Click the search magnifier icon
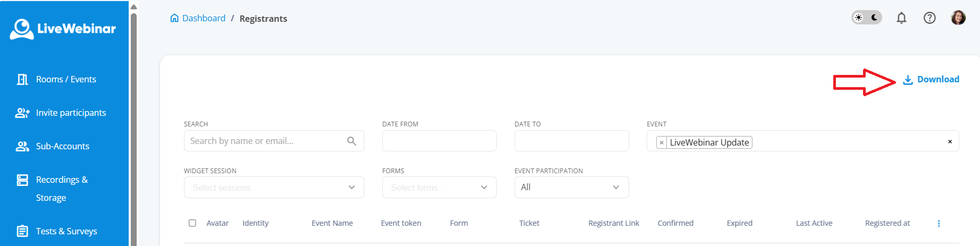Screen dimensions: 980x246 pyautogui.click(x=351, y=141)
